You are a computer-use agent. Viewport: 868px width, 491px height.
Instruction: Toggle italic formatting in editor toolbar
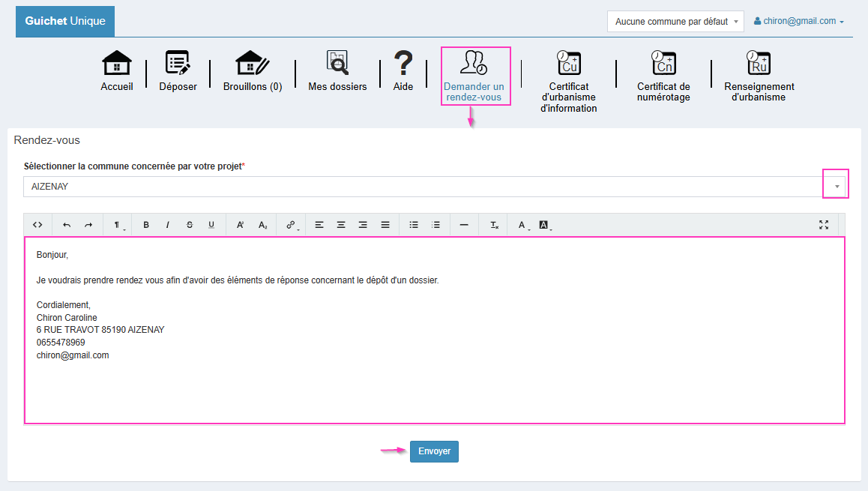[168, 225]
